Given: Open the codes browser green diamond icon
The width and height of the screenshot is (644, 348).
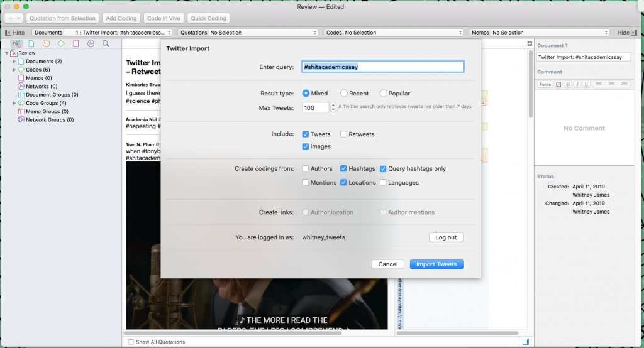Looking at the screenshot, I should (x=61, y=43).
